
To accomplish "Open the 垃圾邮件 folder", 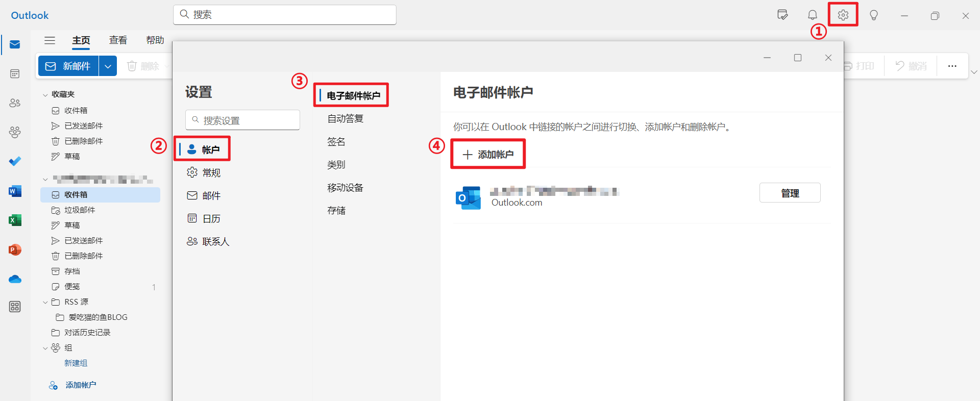I will pos(80,210).
